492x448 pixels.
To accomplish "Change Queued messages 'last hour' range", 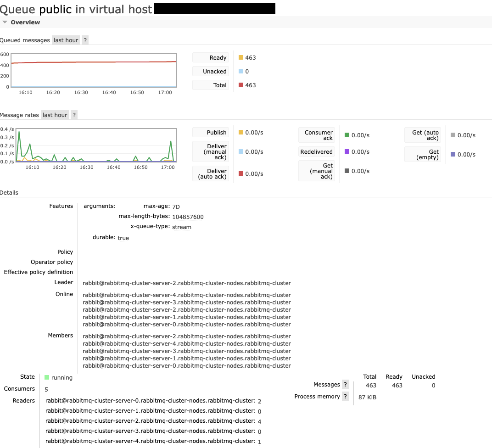I will 66,40.
